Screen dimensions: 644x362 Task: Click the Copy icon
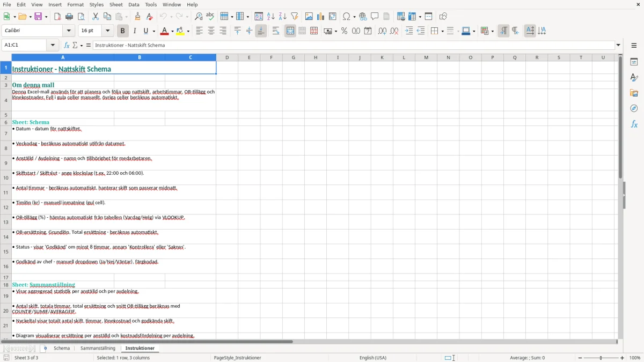click(x=107, y=17)
